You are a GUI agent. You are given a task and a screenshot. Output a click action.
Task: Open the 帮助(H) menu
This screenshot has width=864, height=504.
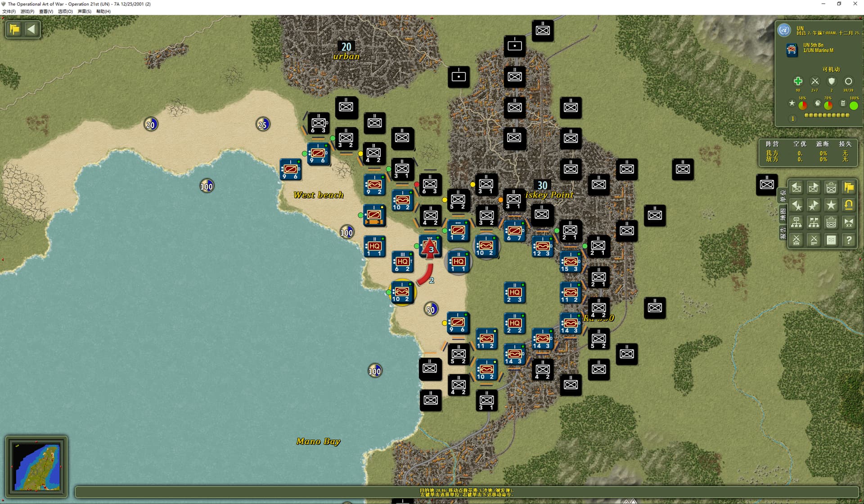click(103, 11)
